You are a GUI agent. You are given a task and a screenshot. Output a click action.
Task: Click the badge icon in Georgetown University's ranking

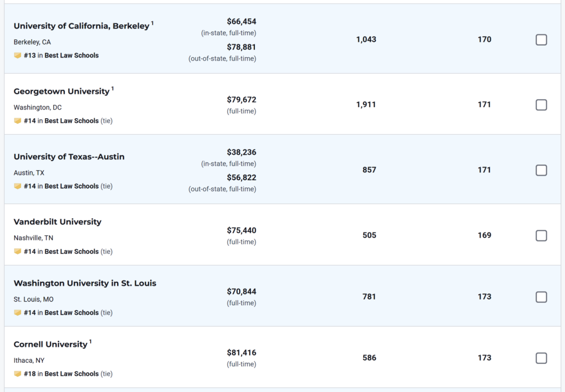[x=18, y=121]
